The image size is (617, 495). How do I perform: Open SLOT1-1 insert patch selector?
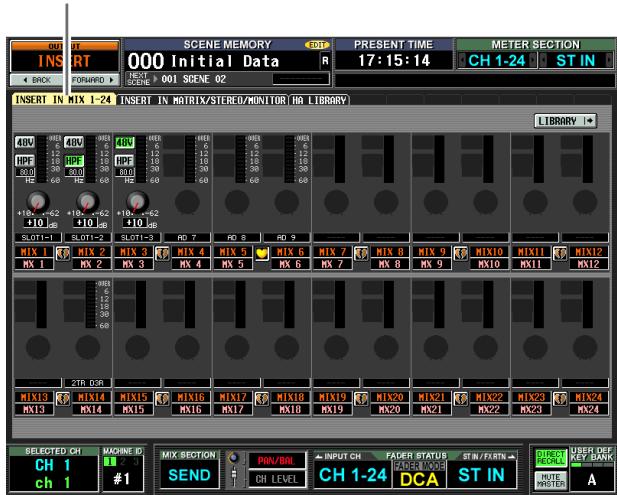click(38, 238)
